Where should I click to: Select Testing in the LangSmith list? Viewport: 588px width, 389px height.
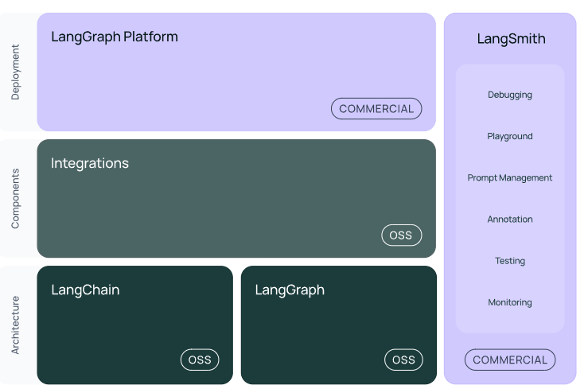pos(510,260)
